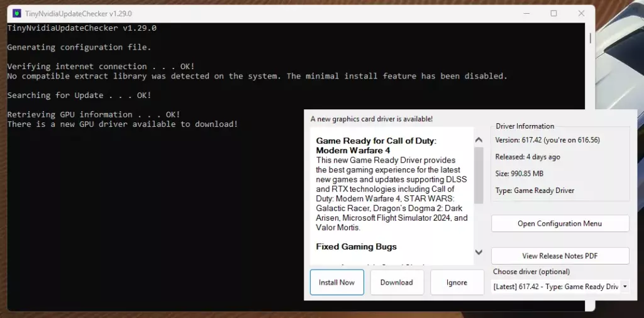Click the window title text in title bar

pos(79,14)
